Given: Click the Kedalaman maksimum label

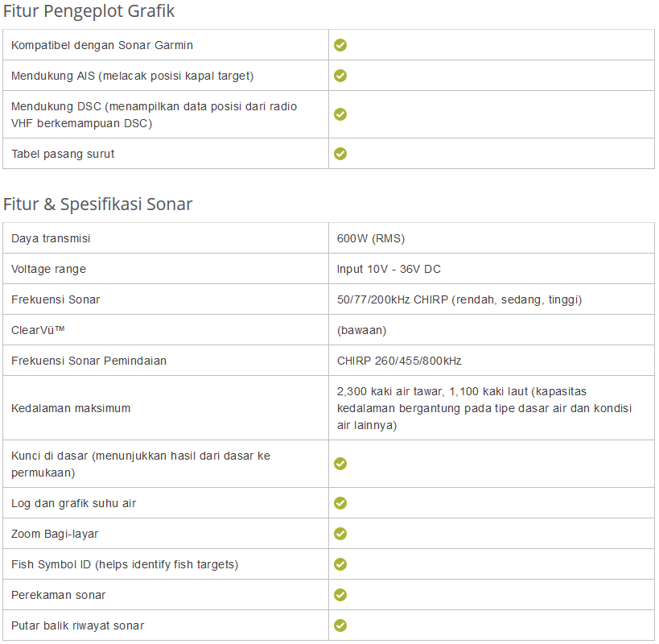Looking at the screenshot, I should pos(71,408).
